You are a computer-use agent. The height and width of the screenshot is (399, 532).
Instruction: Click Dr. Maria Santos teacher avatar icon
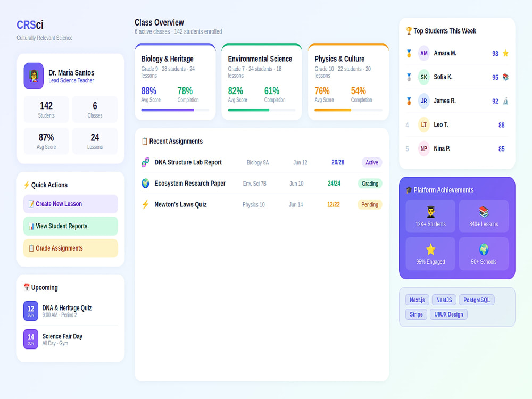[x=34, y=76]
